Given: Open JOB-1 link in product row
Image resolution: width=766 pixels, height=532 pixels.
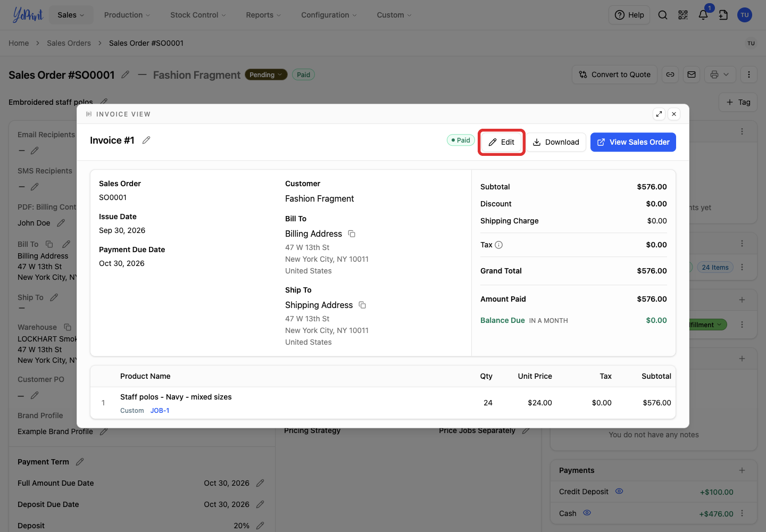Looking at the screenshot, I should tap(160, 411).
